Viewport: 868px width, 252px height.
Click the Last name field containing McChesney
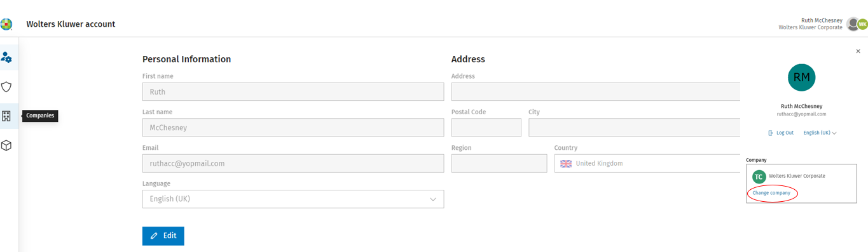point(293,128)
